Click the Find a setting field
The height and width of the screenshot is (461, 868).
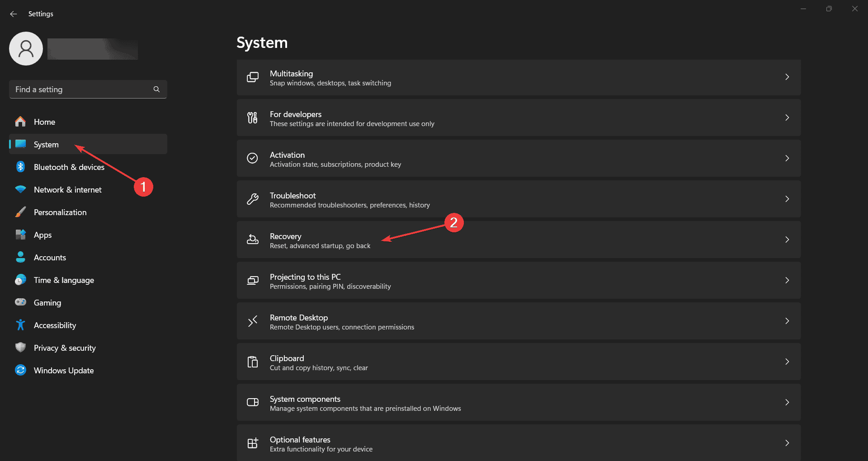point(81,89)
